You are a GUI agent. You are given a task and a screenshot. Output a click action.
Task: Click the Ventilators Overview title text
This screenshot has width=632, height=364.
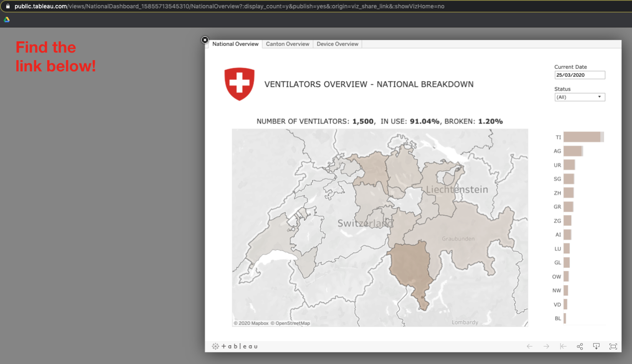369,84
